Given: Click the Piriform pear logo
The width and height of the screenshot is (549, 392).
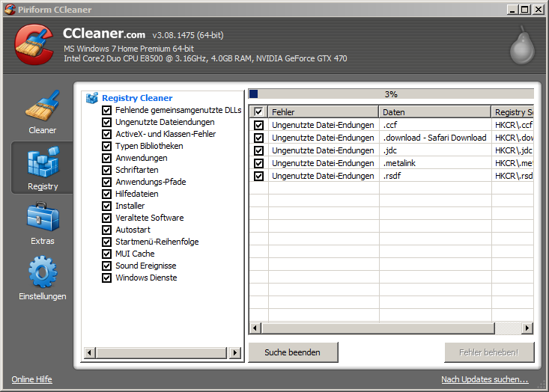Looking at the screenshot, I should coord(522,45).
